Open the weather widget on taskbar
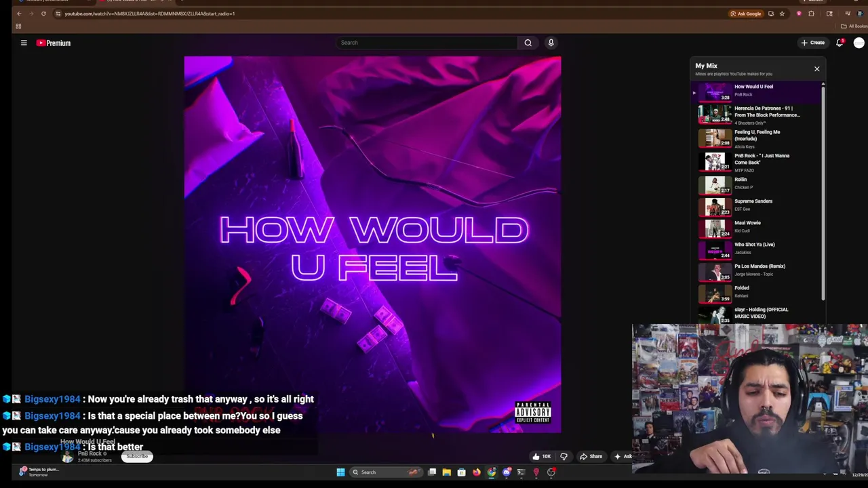The image size is (868, 488). coord(39,472)
